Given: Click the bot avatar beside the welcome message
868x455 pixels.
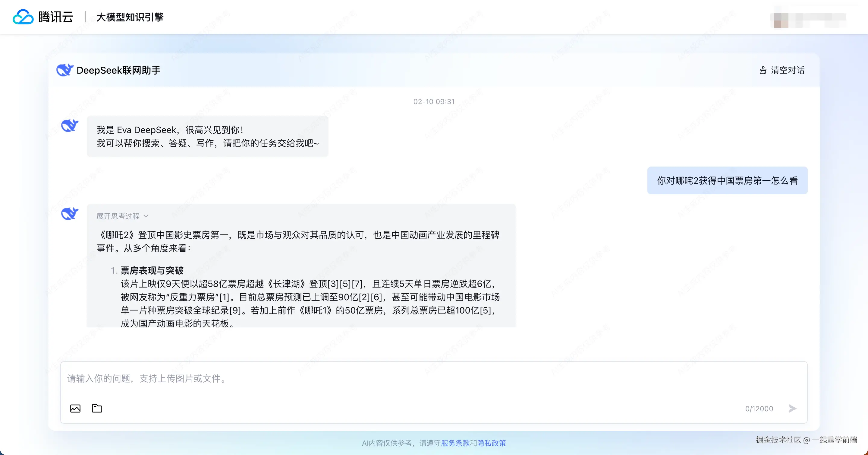Looking at the screenshot, I should click(x=70, y=126).
